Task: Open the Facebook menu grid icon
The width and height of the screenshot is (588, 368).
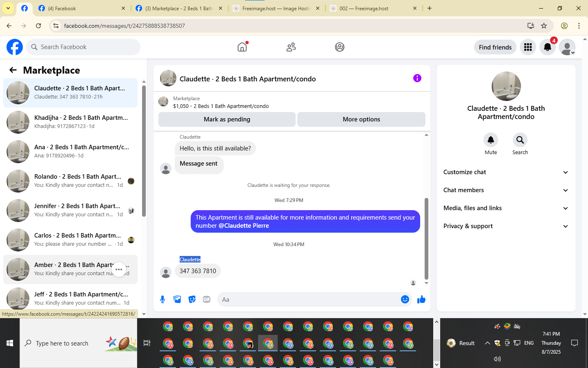Action: click(528, 47)
